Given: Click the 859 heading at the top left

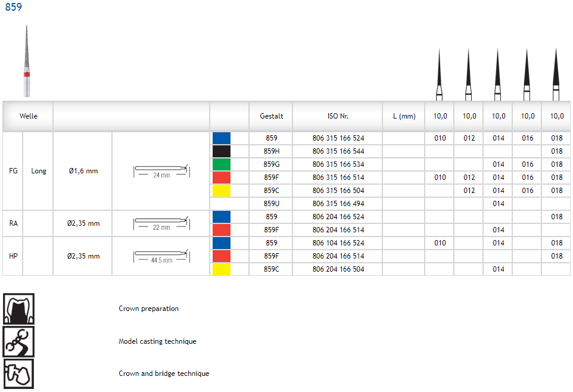Looking at the screenshot, I should pos(13,8).
